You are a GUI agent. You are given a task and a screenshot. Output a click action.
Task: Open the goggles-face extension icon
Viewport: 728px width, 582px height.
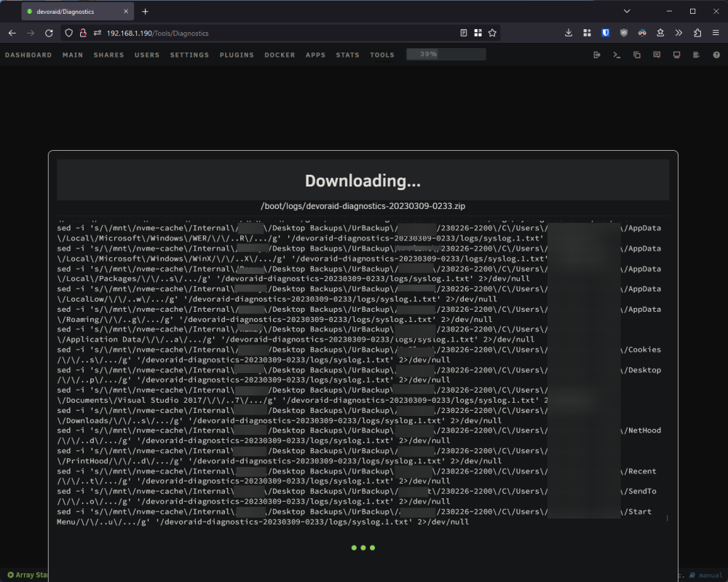[642, 33]
